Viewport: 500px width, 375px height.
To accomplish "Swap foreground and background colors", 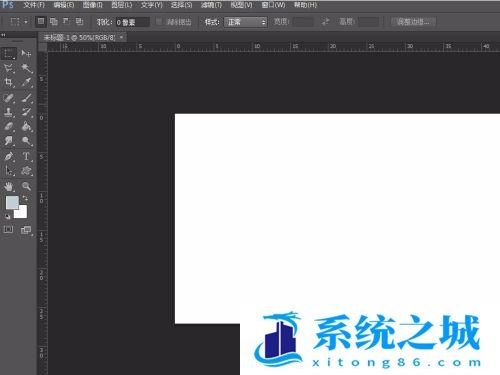I will point(25,198).
